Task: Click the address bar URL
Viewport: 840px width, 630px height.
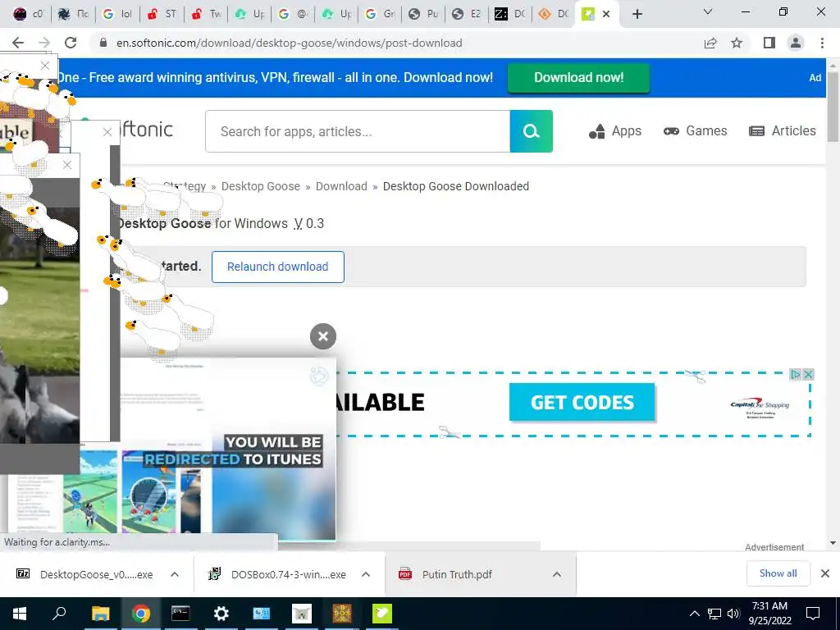Action: pyautogui.click(x=290, y=43)
